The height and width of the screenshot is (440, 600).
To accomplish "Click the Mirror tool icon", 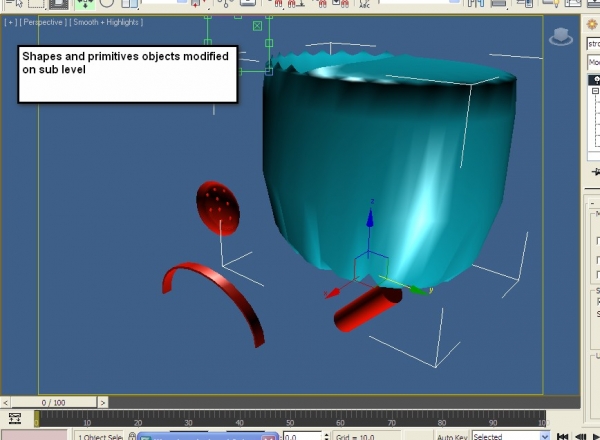I will (x=476, y=3).
